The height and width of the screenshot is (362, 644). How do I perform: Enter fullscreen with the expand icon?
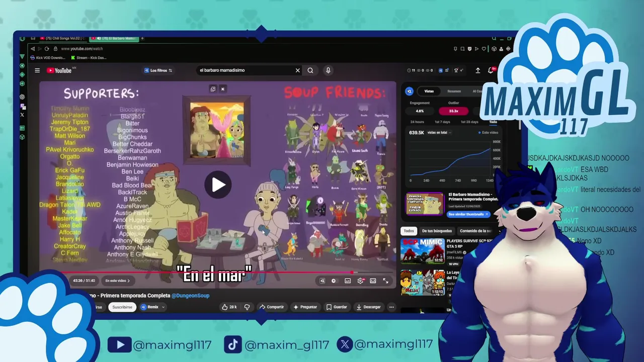pyautogui.click(x=385, y=281)
